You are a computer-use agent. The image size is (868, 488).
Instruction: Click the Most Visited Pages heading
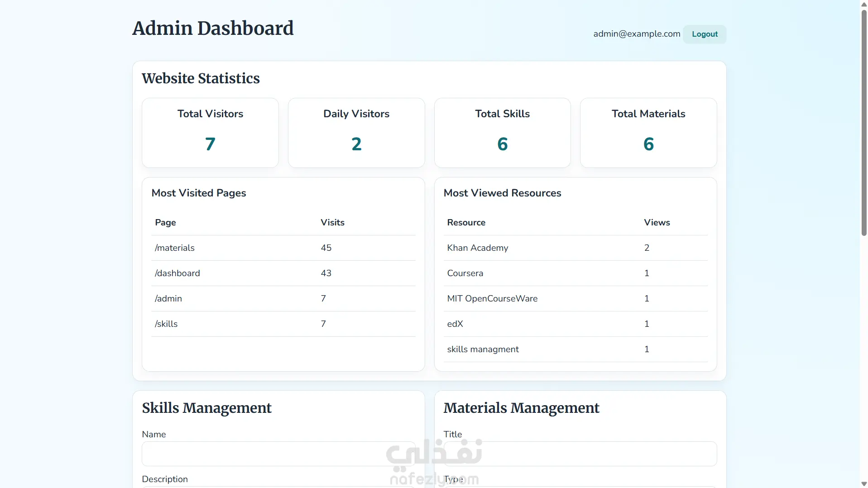coord(199,193)
